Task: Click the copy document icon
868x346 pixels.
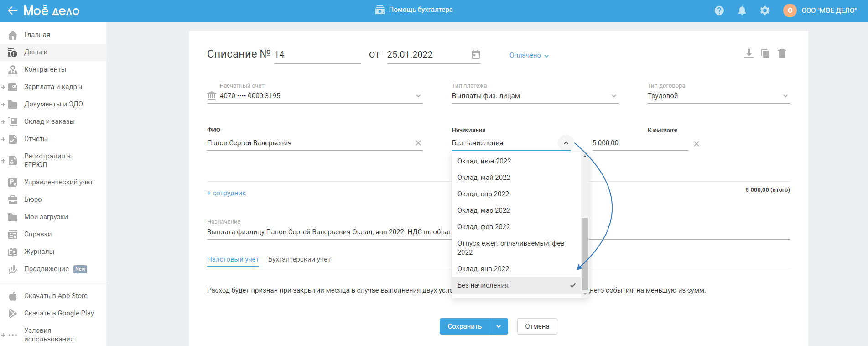Action: click(765, 54)
